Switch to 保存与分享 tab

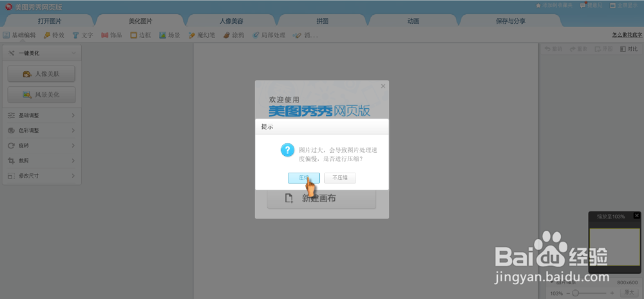511,21
